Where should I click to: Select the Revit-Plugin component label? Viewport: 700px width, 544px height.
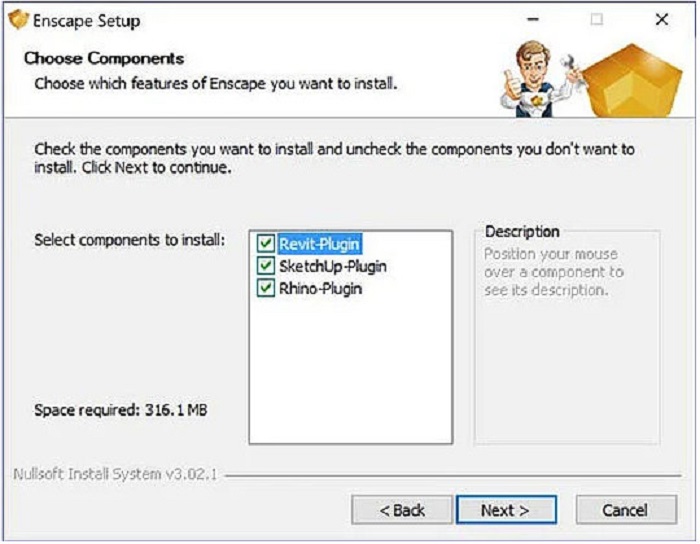[320, 243]
